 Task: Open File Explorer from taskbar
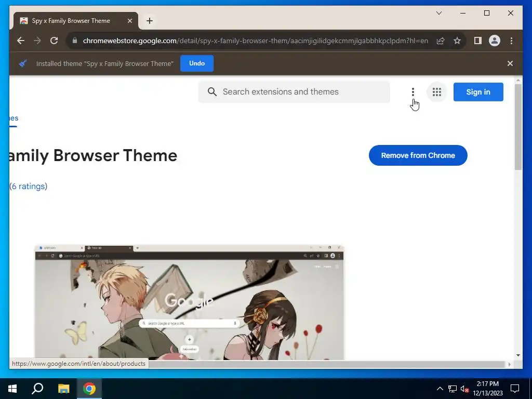tap(63, 389)
